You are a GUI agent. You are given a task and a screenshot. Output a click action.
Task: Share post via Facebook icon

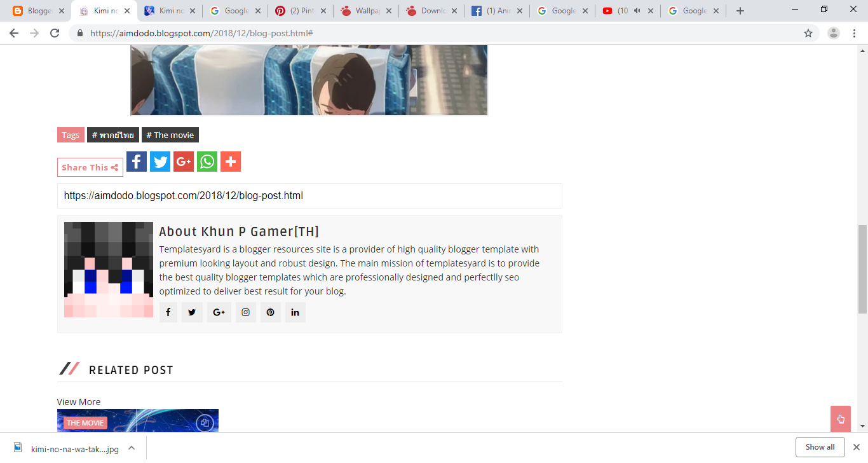tap(137, 162)
